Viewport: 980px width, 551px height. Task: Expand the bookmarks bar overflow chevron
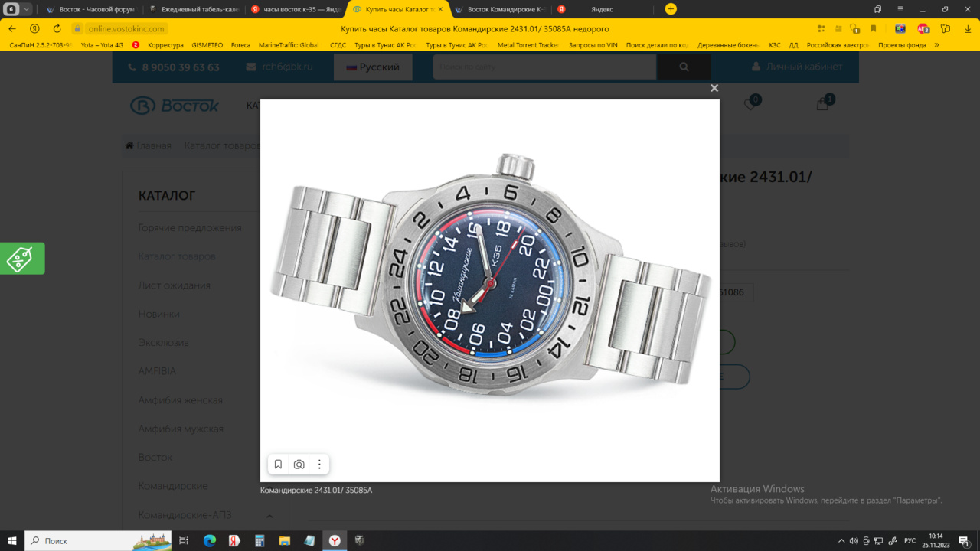936,45
